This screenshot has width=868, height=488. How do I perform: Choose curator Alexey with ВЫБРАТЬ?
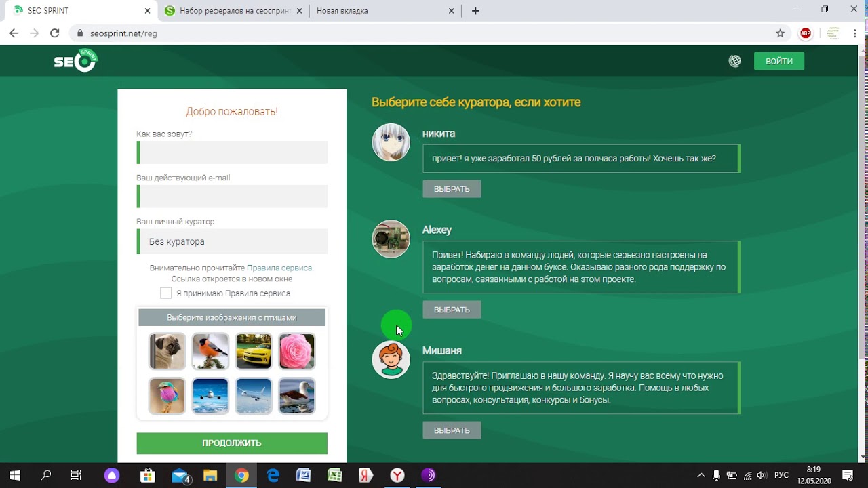point(452,310)
